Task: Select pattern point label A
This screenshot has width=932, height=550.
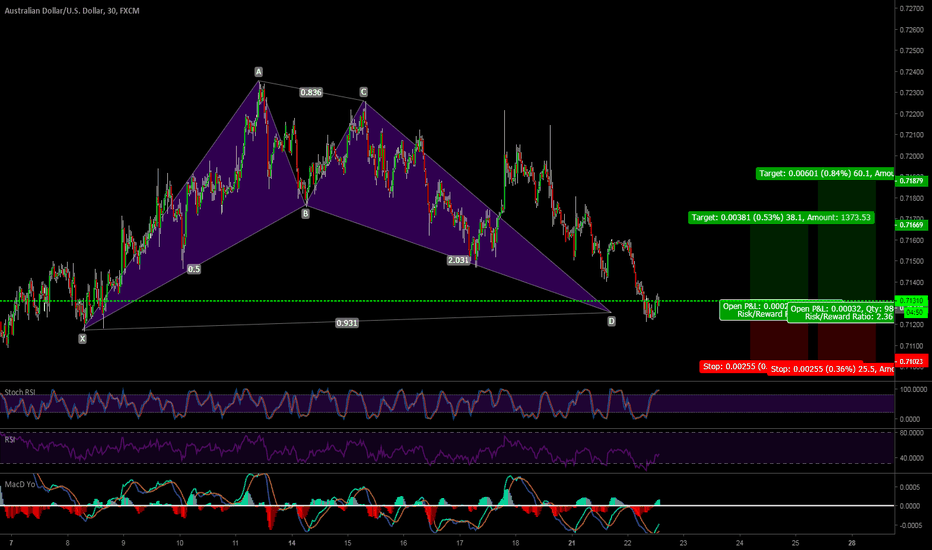Action: [259, 71]
